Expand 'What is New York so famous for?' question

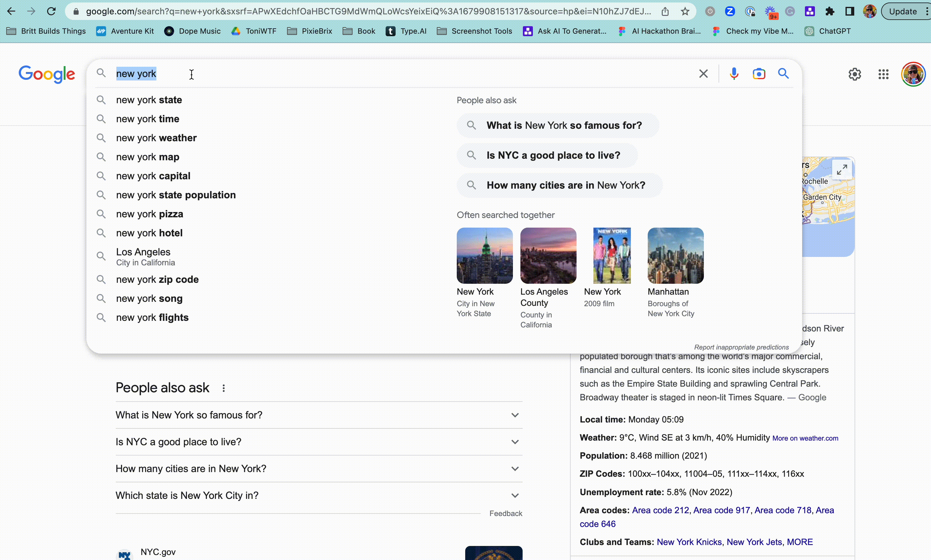click(319, 415)
